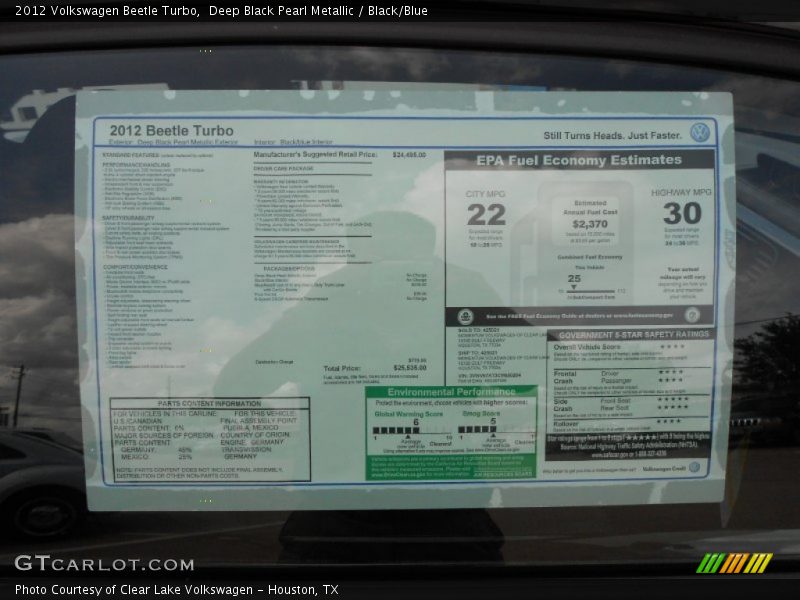Click the "Global Warming Score" label
800x600 pixels.
(x=409, y=414)
